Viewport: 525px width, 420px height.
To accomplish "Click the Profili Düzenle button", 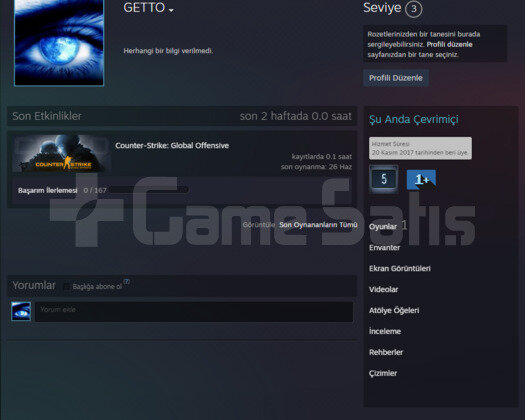I will (396, 78).
